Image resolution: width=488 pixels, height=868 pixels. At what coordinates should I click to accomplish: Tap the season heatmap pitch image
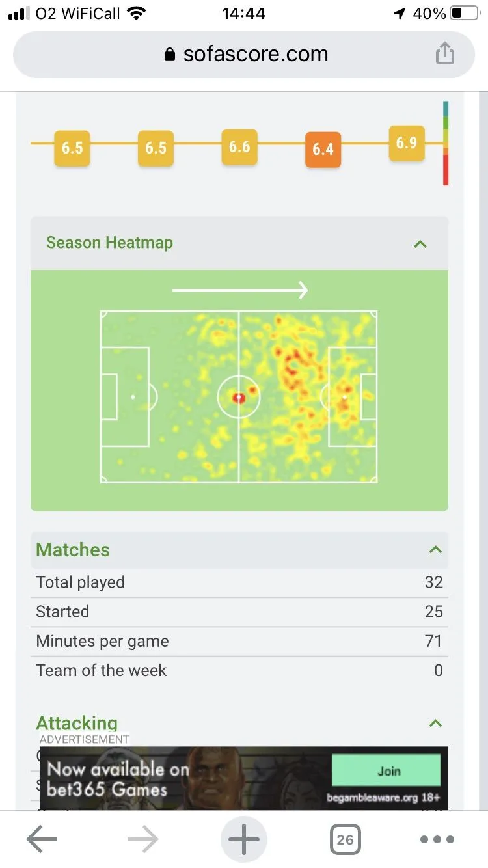[239, 397]
